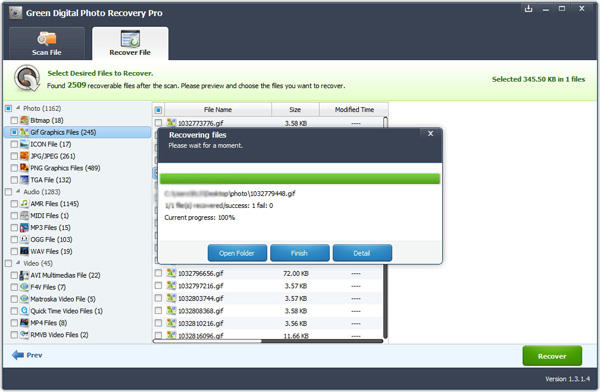The height and width of the screenshot is (392, 600).
Task: Go back with the Prev link
Action: 27,355
